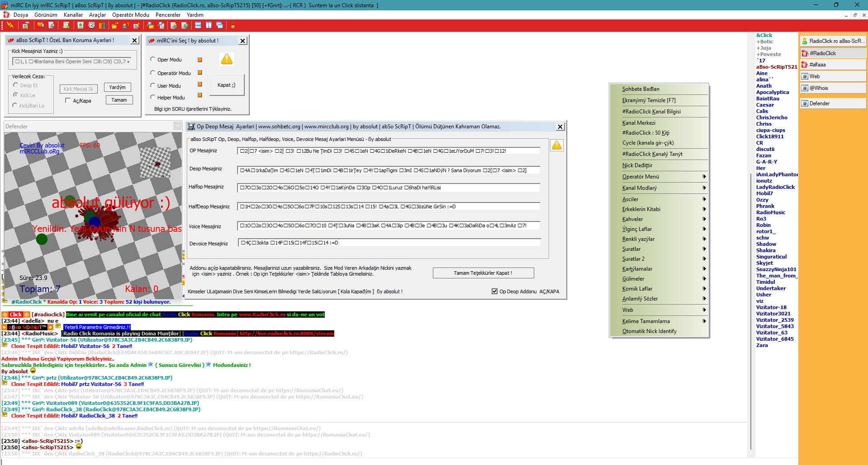Screen dimensions: 868x465
Task: Expand the Renkli yazýlar submenu
Action: click(660, 239)
